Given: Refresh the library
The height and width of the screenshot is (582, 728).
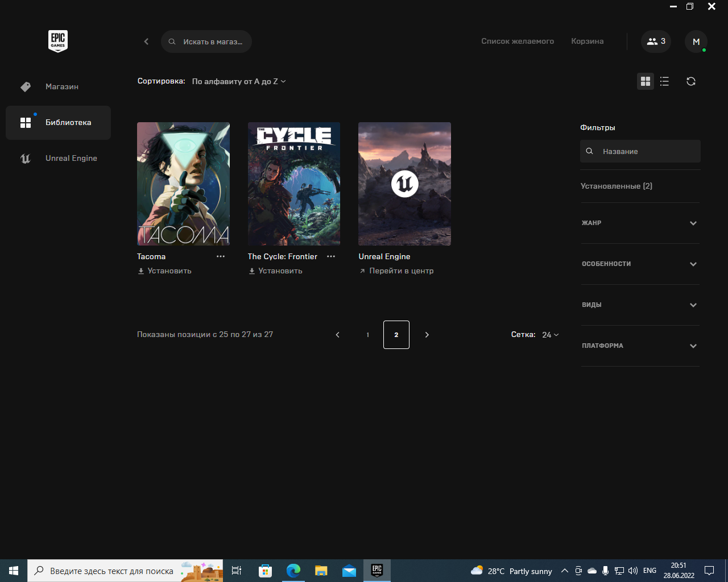Looking at the screenshot, I should point(691,81).
